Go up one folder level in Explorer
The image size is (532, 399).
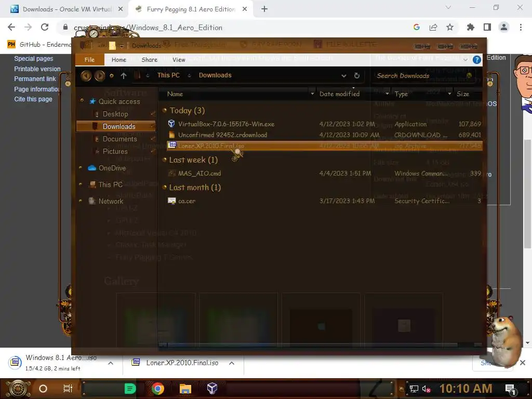124,76
